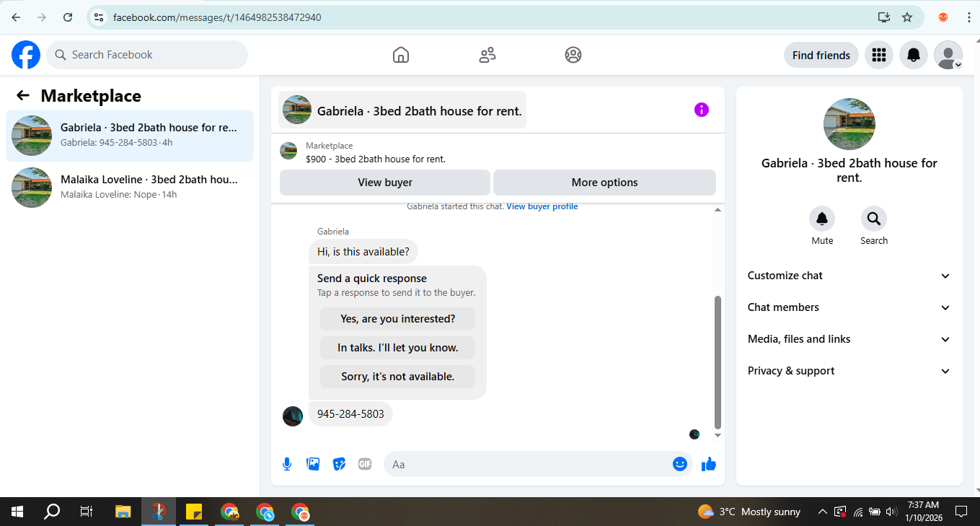The width and height of the screenshot is (980, 526).
Task: Open the notifications bell
Action: [x=914, y=55]
